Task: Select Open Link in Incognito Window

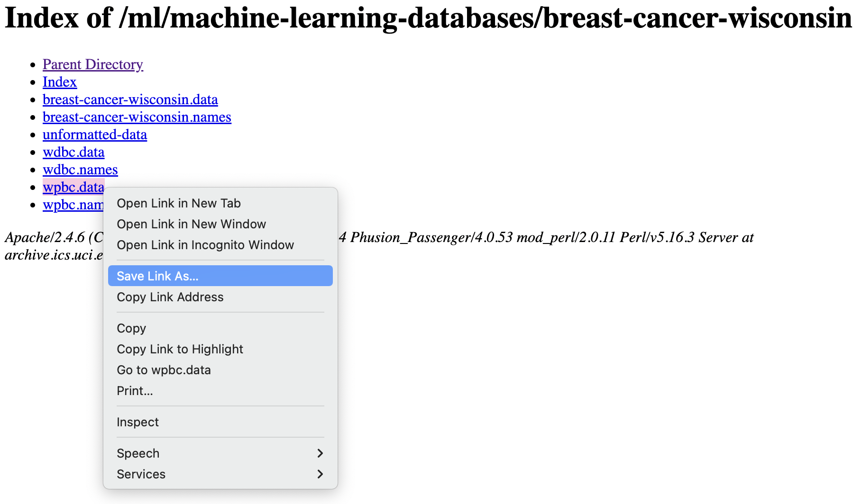Action: 220,245
